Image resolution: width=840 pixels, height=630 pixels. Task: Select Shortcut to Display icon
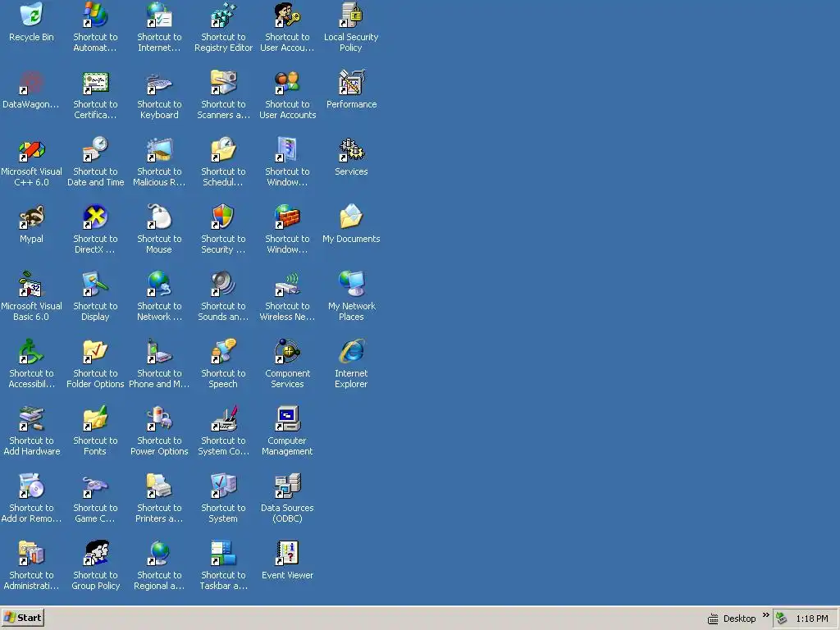(x=95, y=285)
